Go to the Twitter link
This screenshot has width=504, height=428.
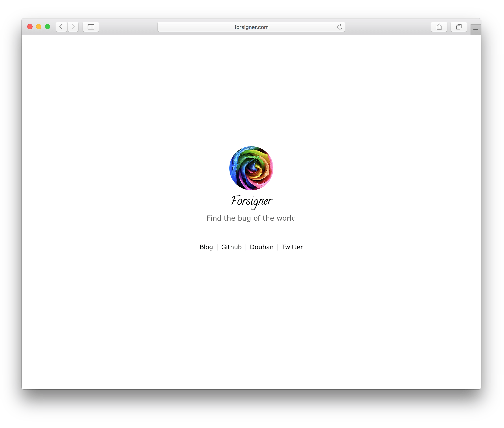point(292,247)
